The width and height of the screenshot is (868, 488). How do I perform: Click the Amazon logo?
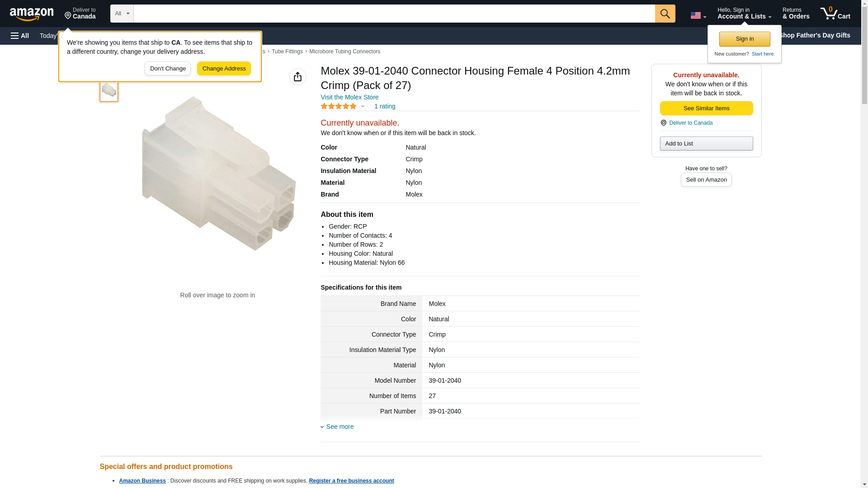(x=32, y=14)
